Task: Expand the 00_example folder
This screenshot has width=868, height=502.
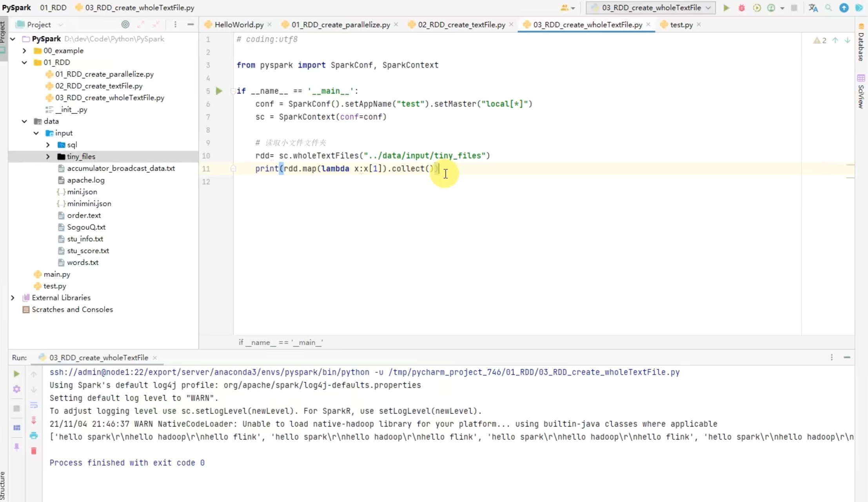Action: (24, 51)
